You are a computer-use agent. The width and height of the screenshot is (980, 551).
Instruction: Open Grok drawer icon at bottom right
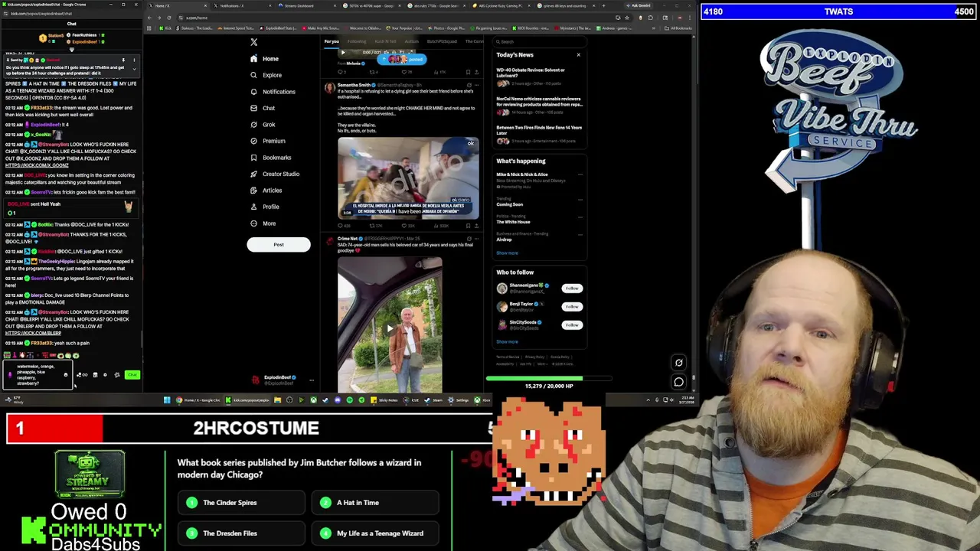pos(678,363)
